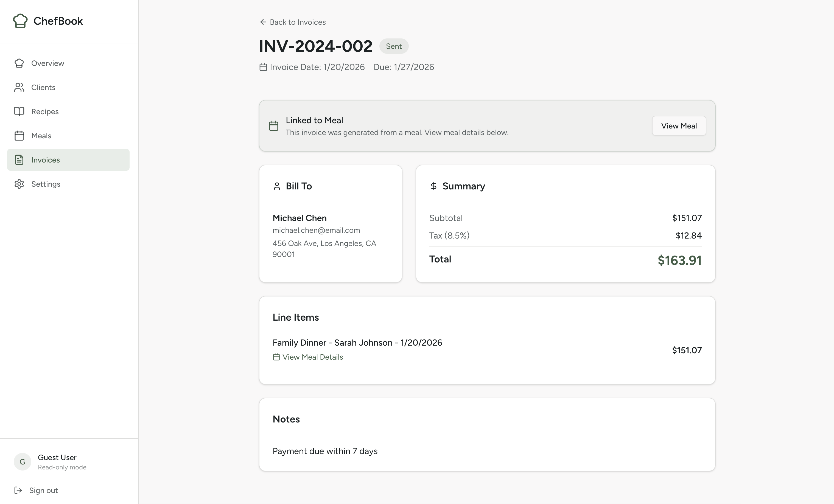
Task: Open the Invoices section in sidebar
Action: coord(46,160)
